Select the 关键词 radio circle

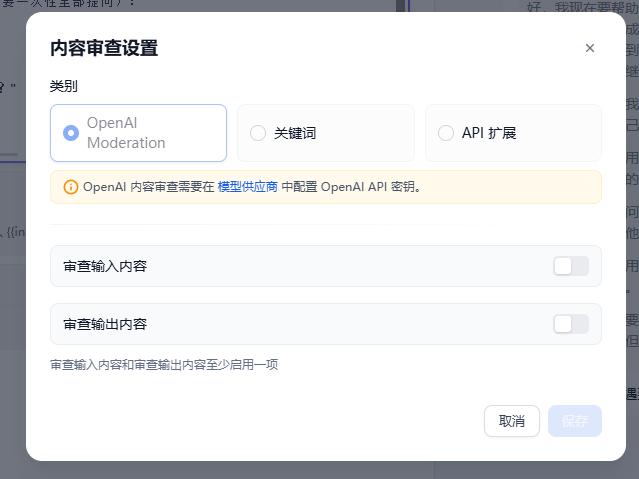click(x=258, y=133)
